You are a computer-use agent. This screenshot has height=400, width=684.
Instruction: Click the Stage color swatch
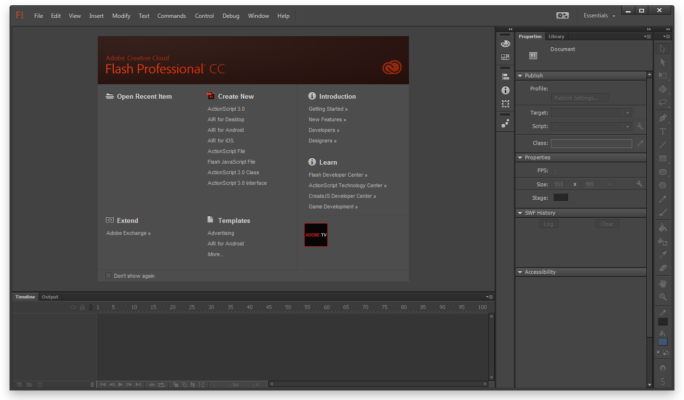point(561,197)
